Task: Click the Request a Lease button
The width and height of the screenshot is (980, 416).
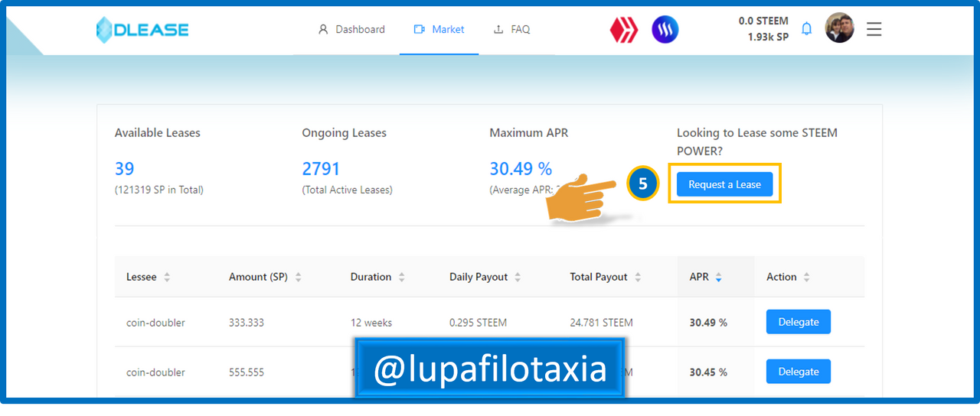Action: [x=724, y=184]
